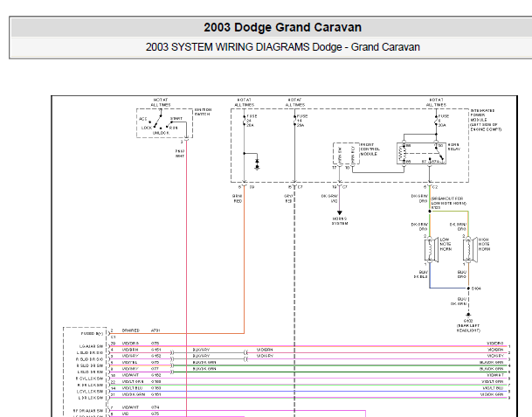
Task: Click the FUSE 14 20A label
Action: coord(301,121)
